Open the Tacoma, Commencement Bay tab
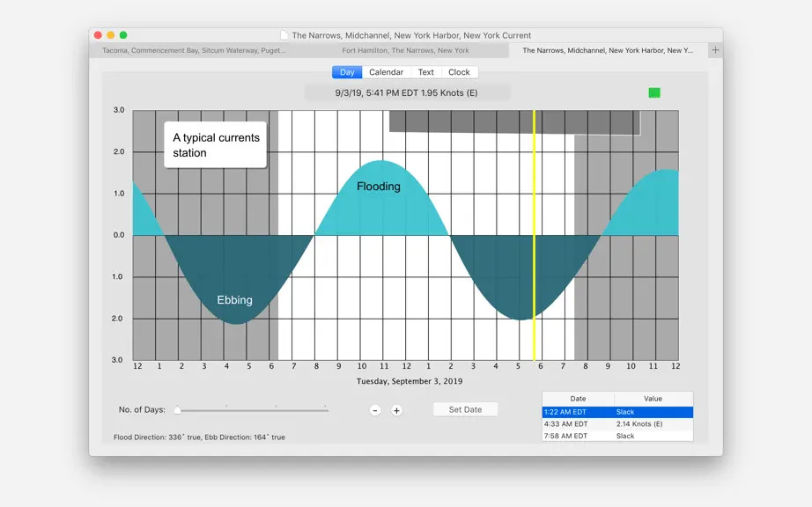 click(x=195, y=50)
